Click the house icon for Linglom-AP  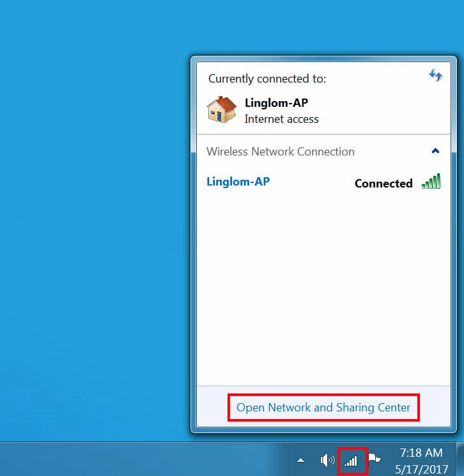[x=222, y=109]
